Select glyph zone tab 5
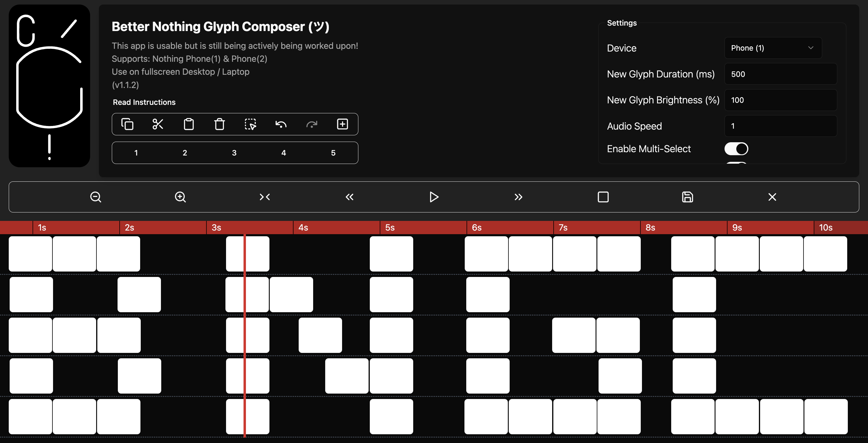The width and height of the screenshot is (868, 443). [x=333, y=152]
